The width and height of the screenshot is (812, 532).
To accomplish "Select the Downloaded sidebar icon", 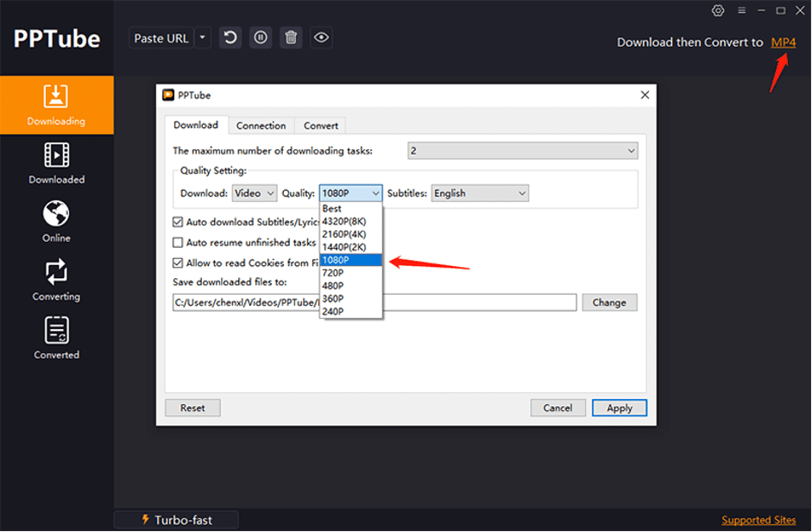I will [56, 164].
